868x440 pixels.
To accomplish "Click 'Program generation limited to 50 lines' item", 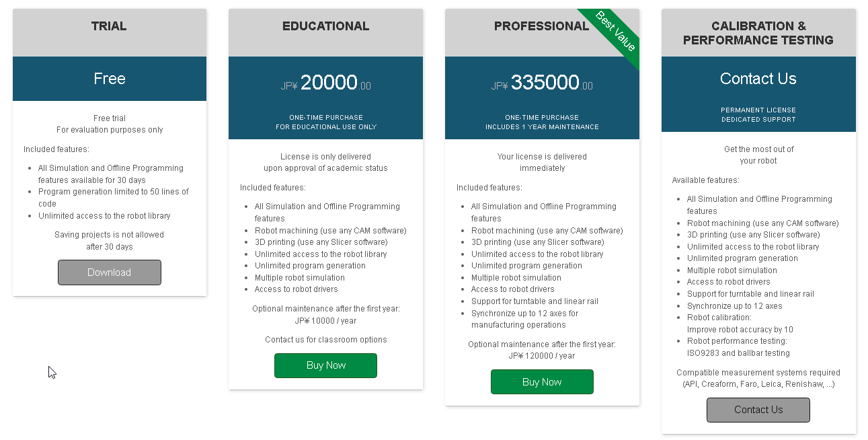I will (x=114, y=198).
